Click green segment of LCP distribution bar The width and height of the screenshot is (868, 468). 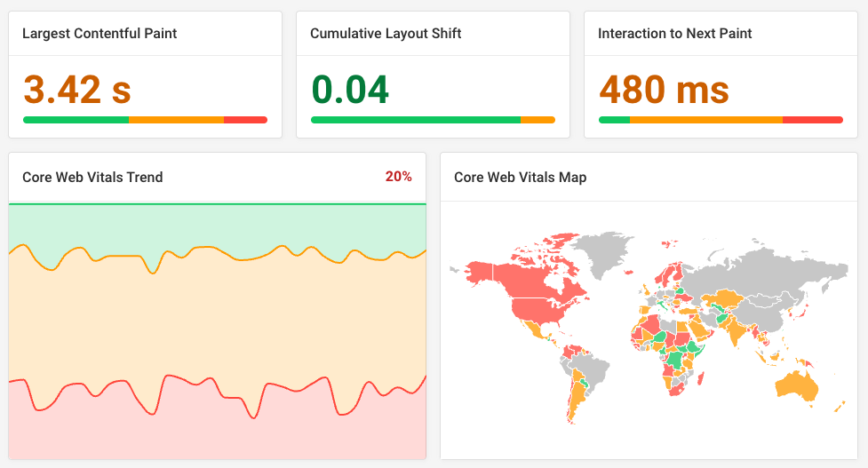click(76, 120)
